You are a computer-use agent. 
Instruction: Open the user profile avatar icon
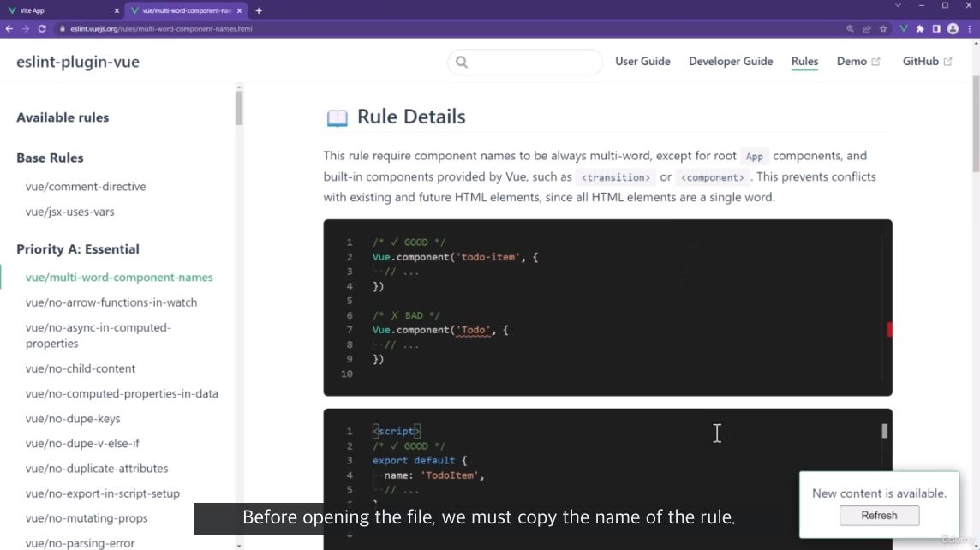953,29
